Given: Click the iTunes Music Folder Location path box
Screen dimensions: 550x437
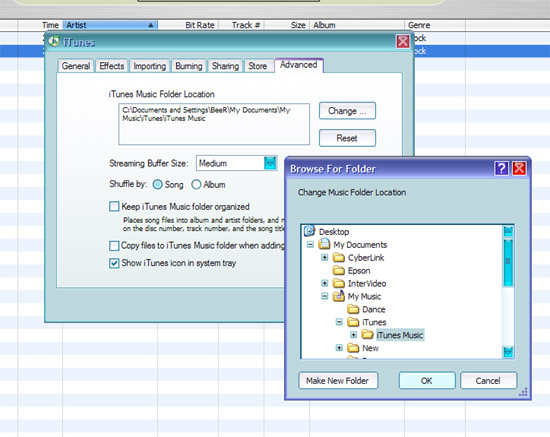Looking at the screenshot, I should click(x=214, y=124).
